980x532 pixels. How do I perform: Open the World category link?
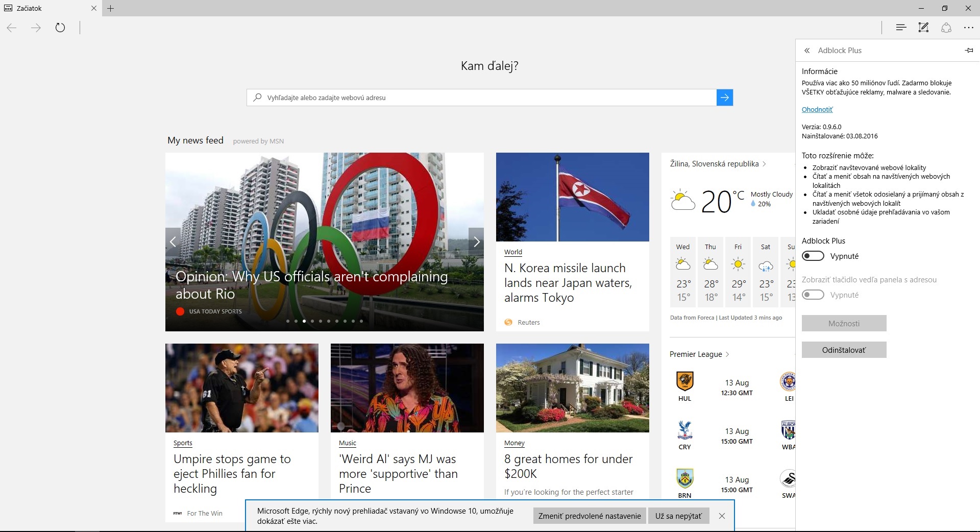click(513, 252)
